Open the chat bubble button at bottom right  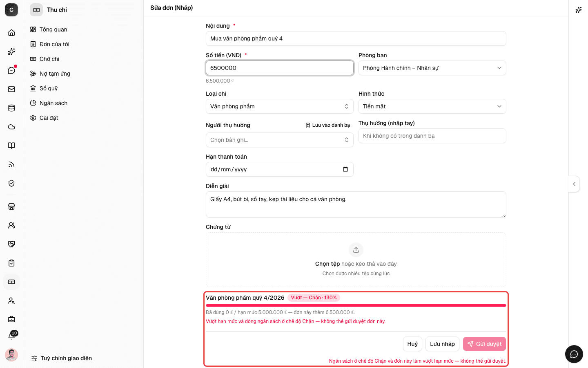pos(574,354)
